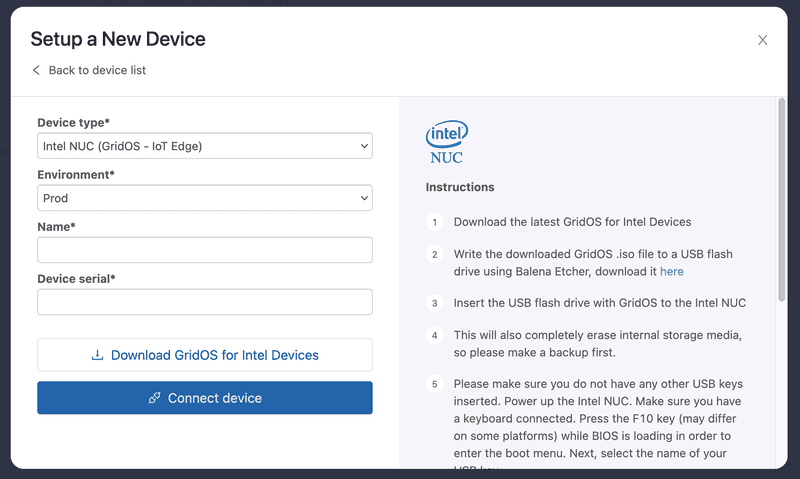Open the Balena Etcher 'here' link
This screenshot has width=800, height=479.
[x=671, y=271]
